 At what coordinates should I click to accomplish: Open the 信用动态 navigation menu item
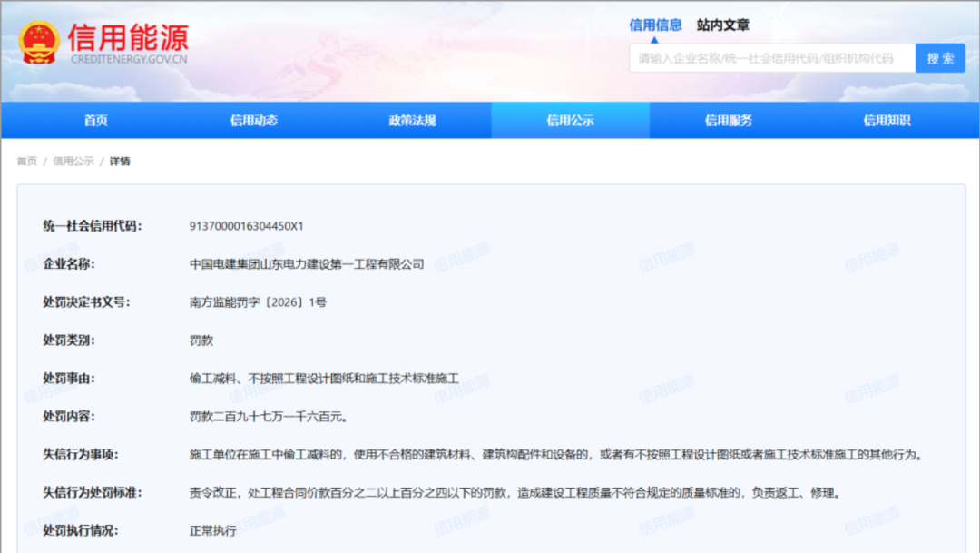tap(254, 120)
